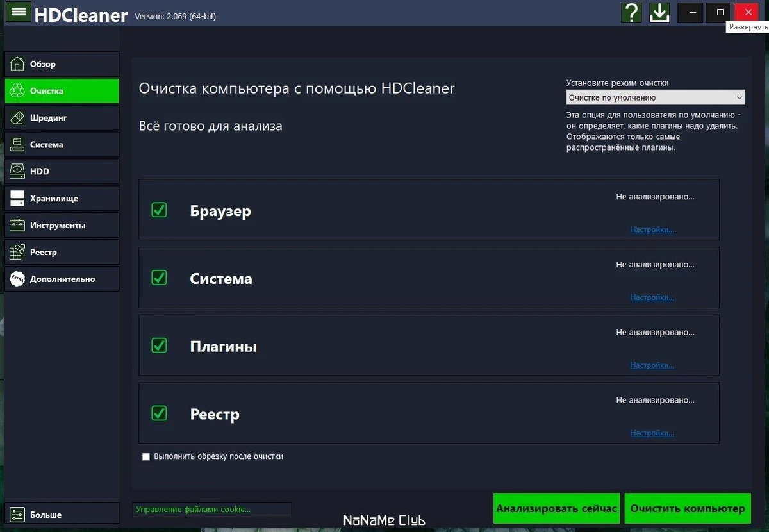Image resolution: width=769 pixels, height=532 pixels.
Task: Click the Шрединг eraser icon
Action: 17,118
